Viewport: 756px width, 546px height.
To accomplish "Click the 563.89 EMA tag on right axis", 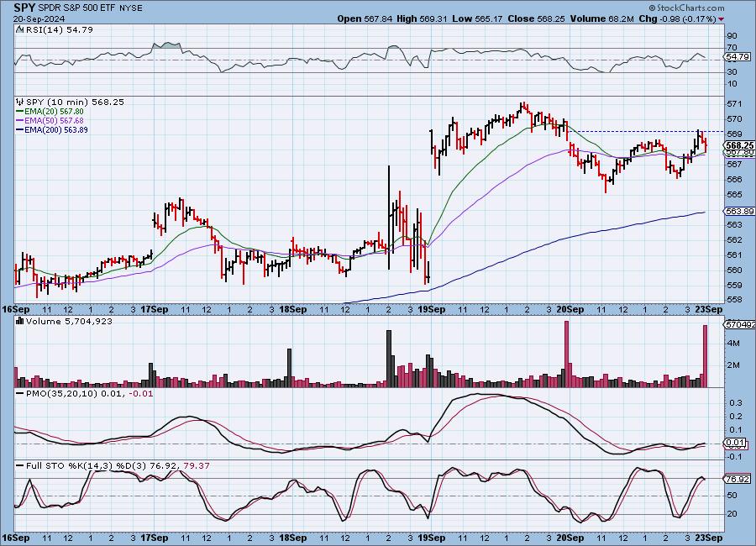I will [x=739, y=212].
